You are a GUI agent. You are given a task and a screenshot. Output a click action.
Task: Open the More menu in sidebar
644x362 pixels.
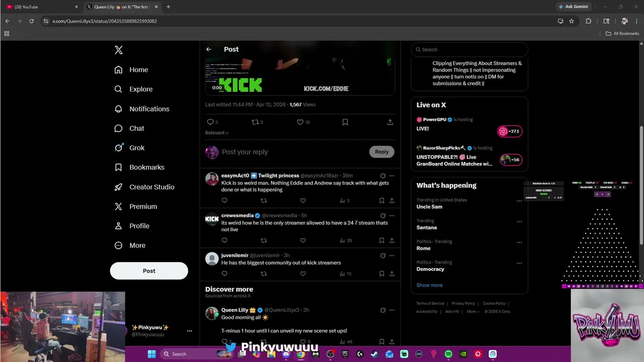[x=130, y=245]
